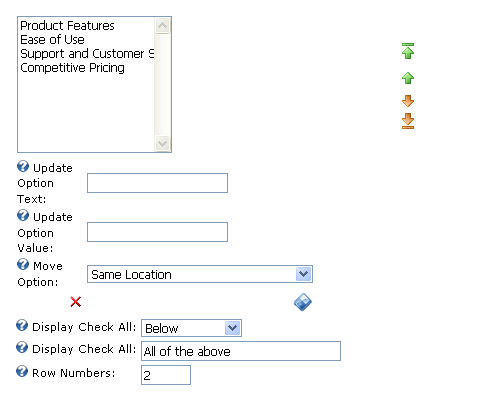481x410 pixels.
Task: Click the orange move-down arrow icon
Action: tap(408, 101)
